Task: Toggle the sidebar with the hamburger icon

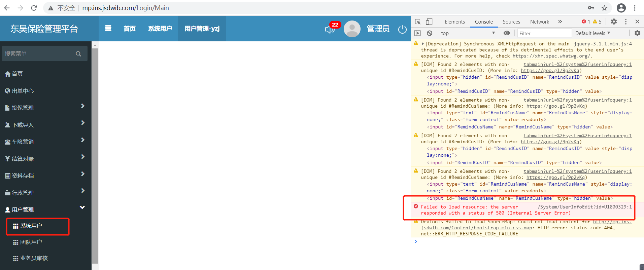Action: click(108, 28)
